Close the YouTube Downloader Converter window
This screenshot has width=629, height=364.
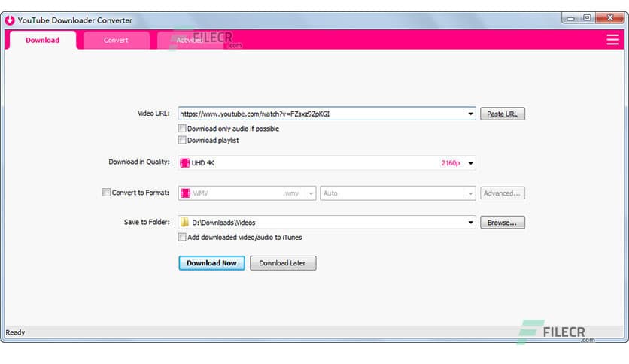point(610,18)
